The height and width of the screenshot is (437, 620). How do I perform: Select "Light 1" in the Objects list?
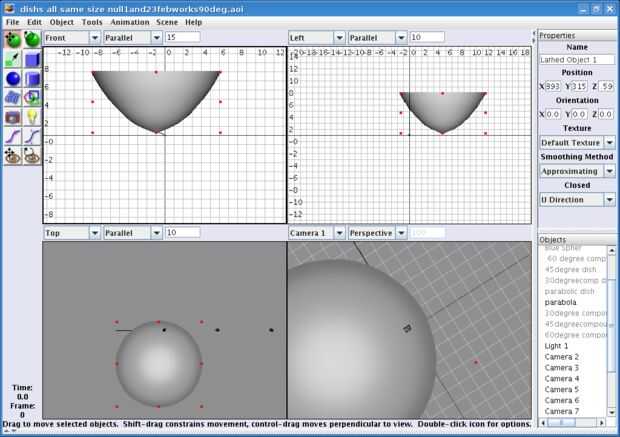pyautogui.click(x=556, y=346)
